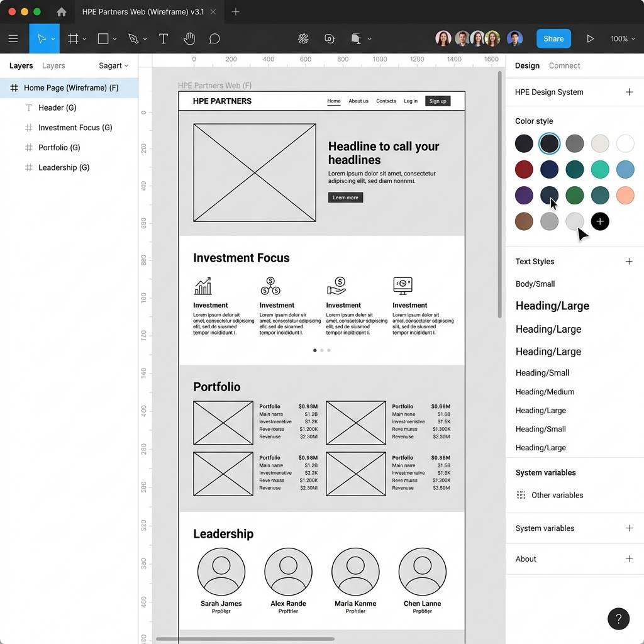
Task: Open the components resources icon
Action: [x=303, y=38]
